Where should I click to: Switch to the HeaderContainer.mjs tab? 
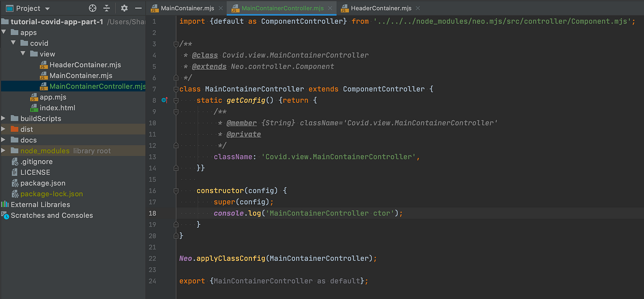pos(382,8)
